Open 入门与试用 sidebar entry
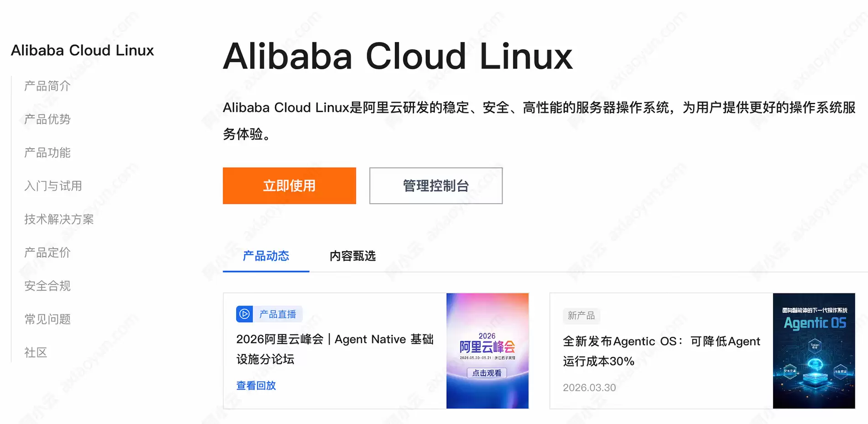The width and height of the screenshot is (868, 424). (53, 186)
